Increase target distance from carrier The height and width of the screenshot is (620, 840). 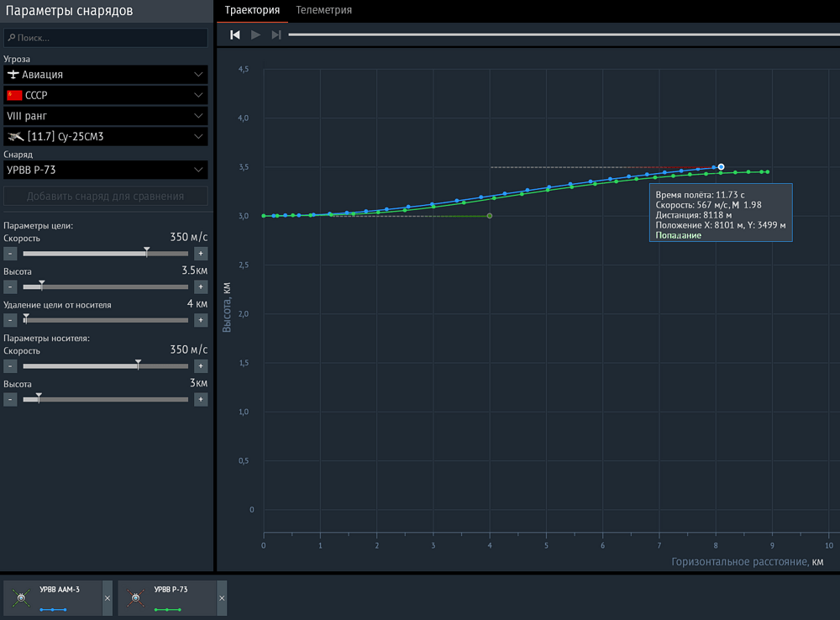[x=201, y=320]
